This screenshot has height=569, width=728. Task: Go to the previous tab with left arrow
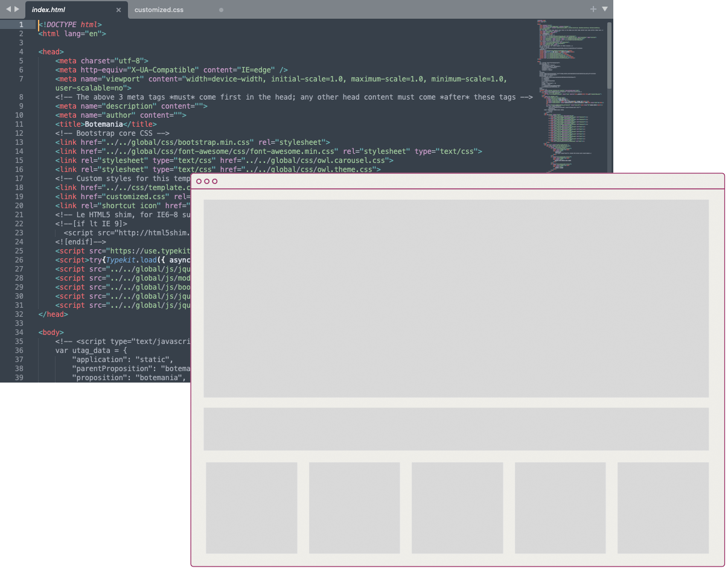tap(8, 9)
